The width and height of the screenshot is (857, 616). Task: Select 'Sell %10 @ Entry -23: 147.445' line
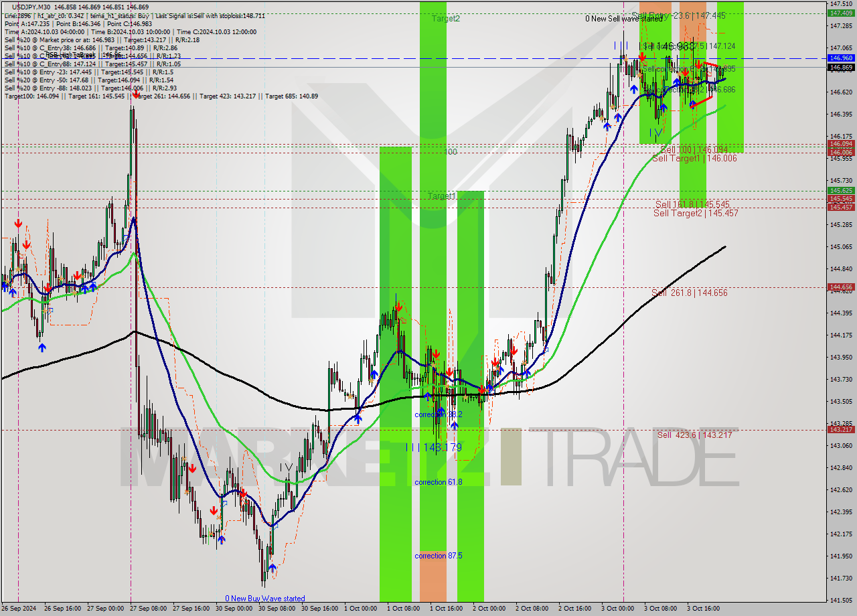point(89,72)
